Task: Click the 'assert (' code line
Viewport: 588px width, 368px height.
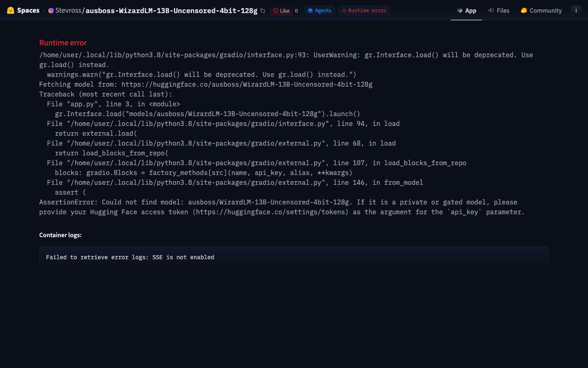Action: [70, 192]
